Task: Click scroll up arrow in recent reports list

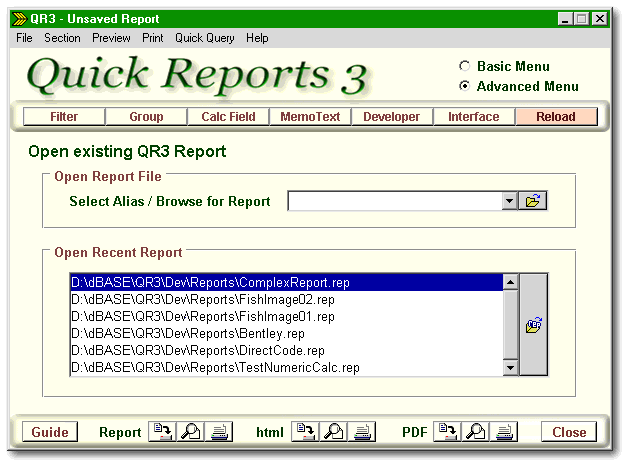Action: (510, 282)
